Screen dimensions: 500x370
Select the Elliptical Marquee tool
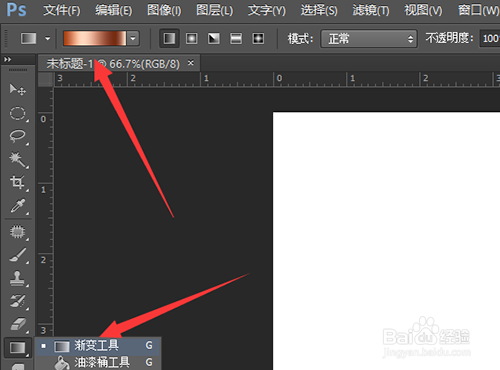tap(17, 113)
